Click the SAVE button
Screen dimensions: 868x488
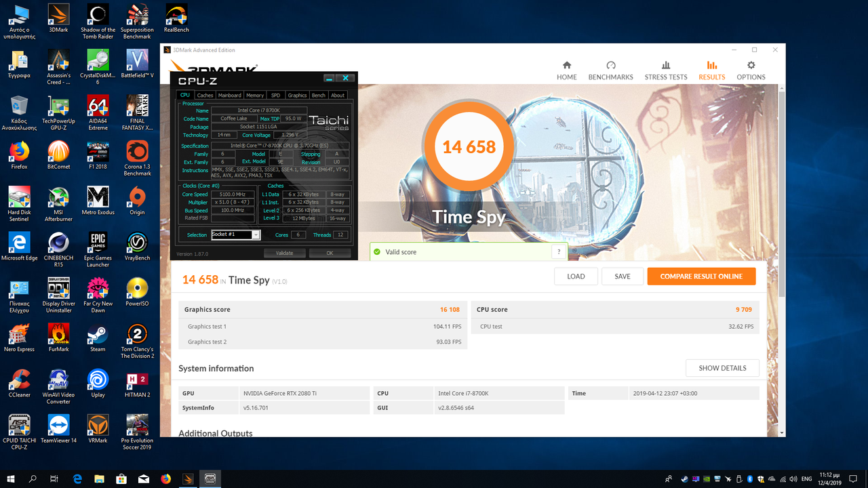(x=623, y=277)
